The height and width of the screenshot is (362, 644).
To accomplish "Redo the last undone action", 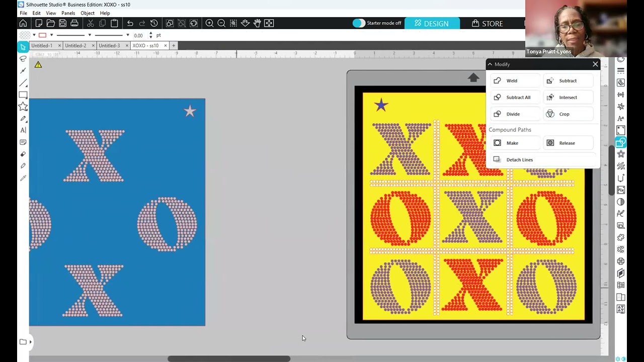I will [142, 23].
